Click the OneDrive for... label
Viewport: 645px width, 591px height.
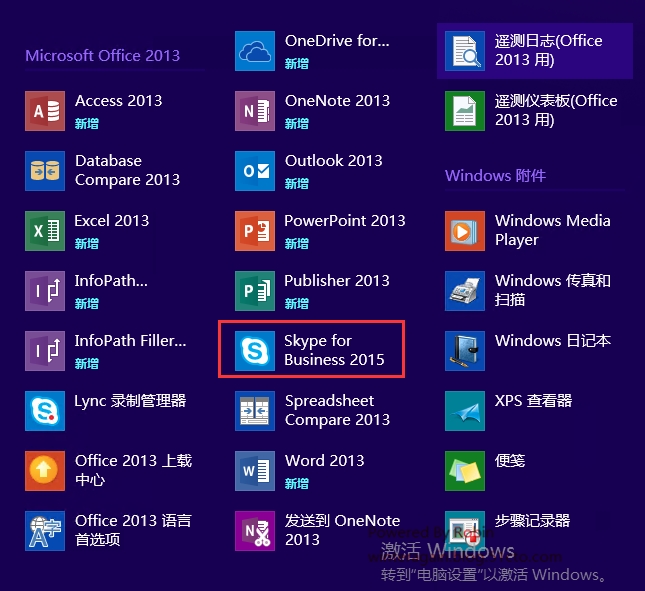(x=337, y=41)
